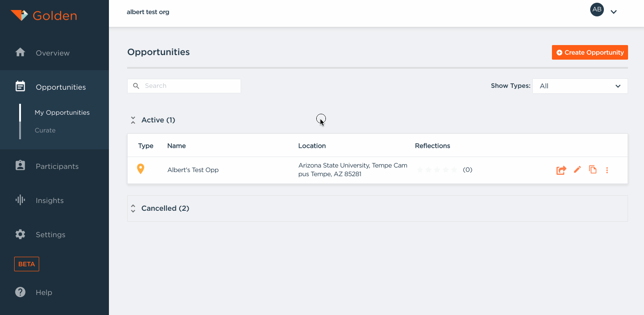Edit Albert's Test Opp with the pencil icon
Viewport: 644px width, 315px height.
577,169
